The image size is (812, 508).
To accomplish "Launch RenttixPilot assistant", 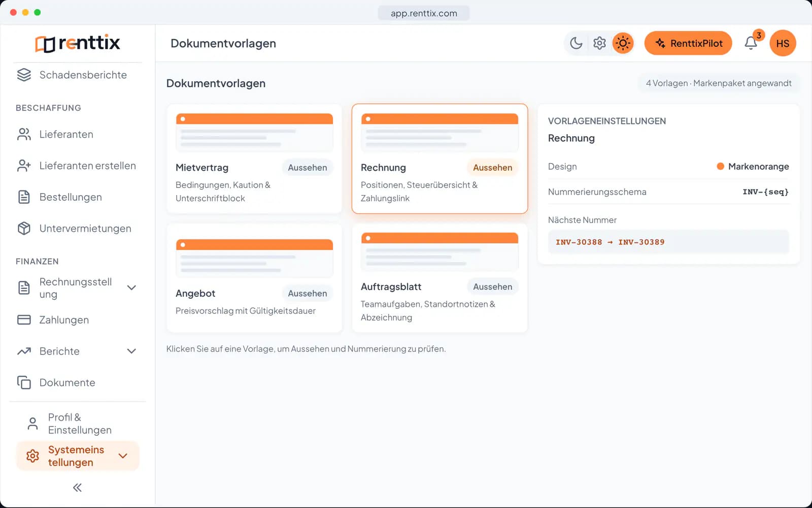I will coord(688,43).
